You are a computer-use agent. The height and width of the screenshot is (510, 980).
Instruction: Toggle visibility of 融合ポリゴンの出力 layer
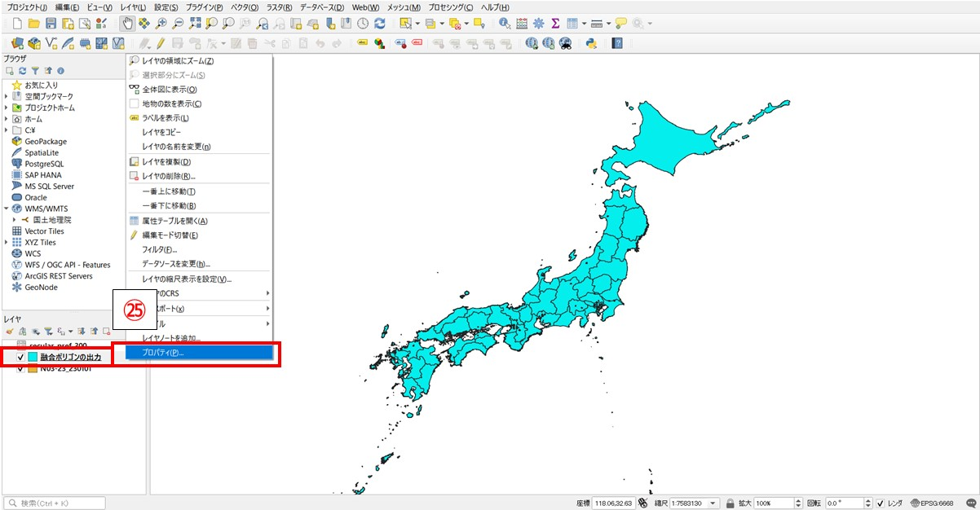(20, 358)
